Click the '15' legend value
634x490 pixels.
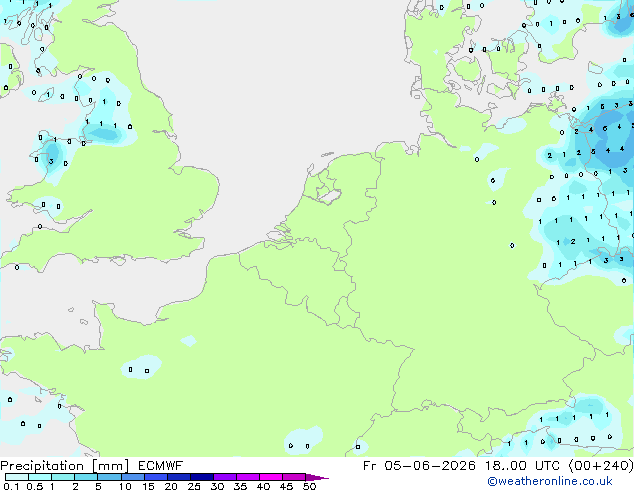(x=148, y=486)
